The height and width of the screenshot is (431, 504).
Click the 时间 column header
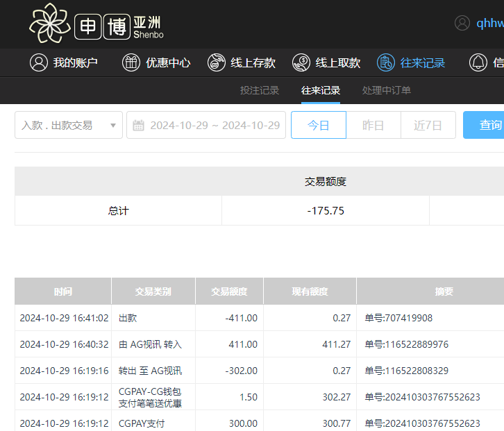coord(63,291)
